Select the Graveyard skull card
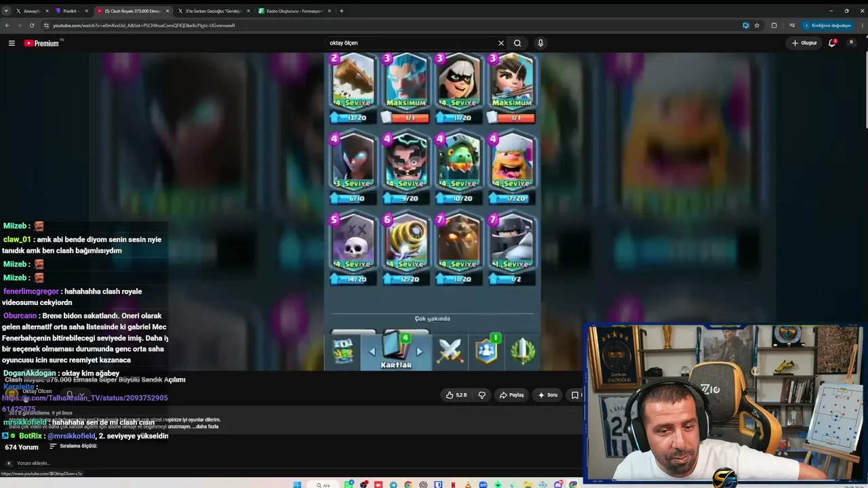This screenshot has width=868, height=488. point(353,249)
